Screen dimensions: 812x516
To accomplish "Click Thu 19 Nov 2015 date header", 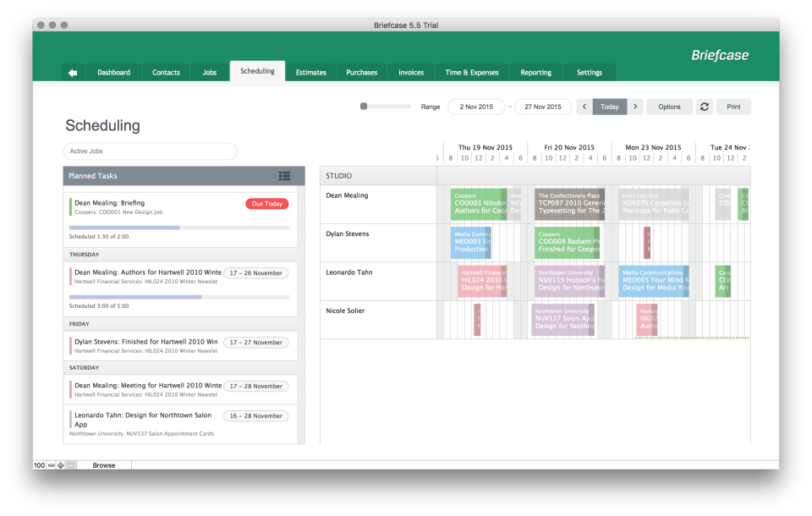I will 486,148.
